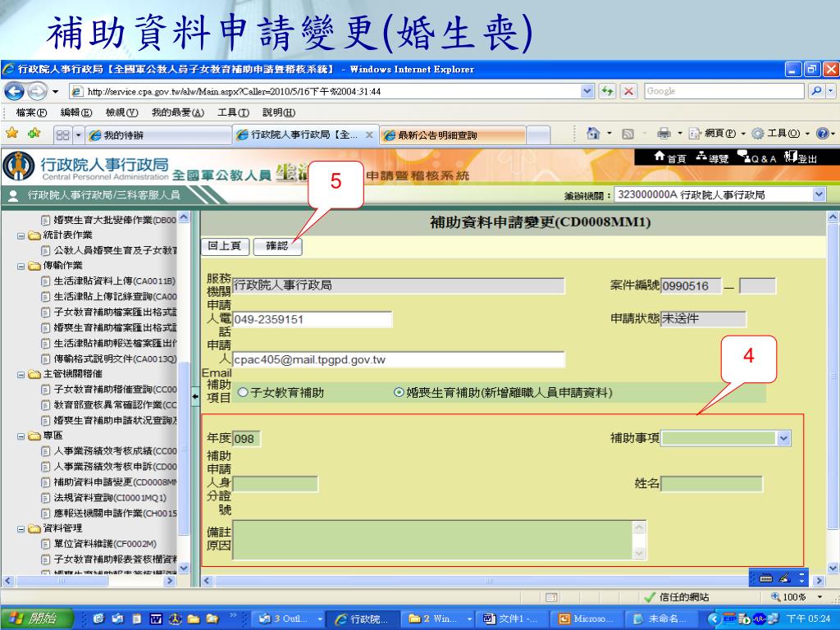Collapse the 傳輸作業 tree folder
This screenshot has height=630, width=840.
click(21, 266)
